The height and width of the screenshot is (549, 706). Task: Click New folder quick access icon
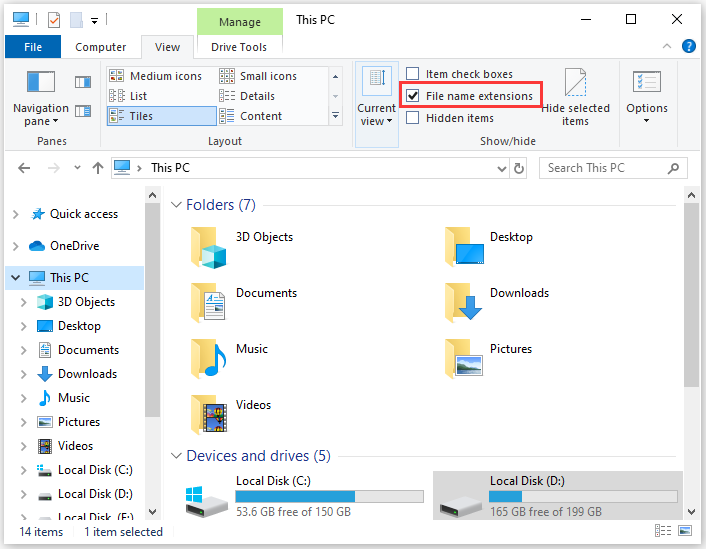(x=76, y=20)
